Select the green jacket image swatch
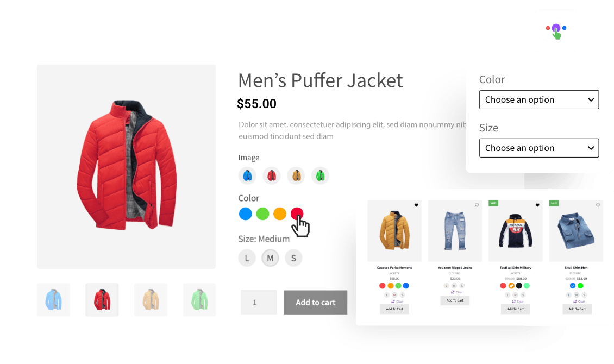 321,175
